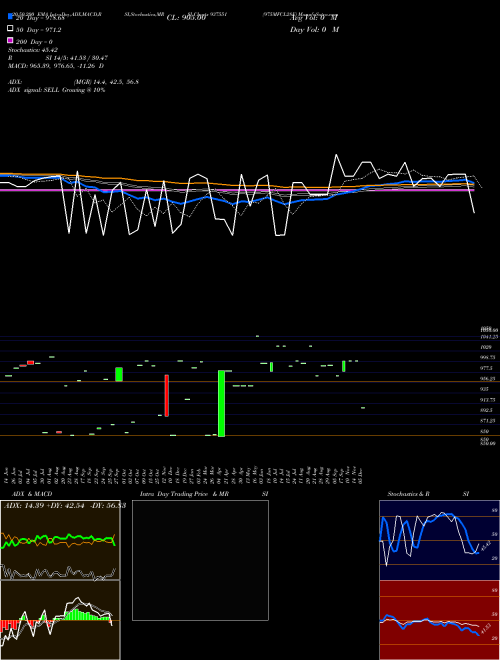Select the '20 Day = 978.68' legend text
This screenshot has height=660, width=500.
(x=40, y=18)
